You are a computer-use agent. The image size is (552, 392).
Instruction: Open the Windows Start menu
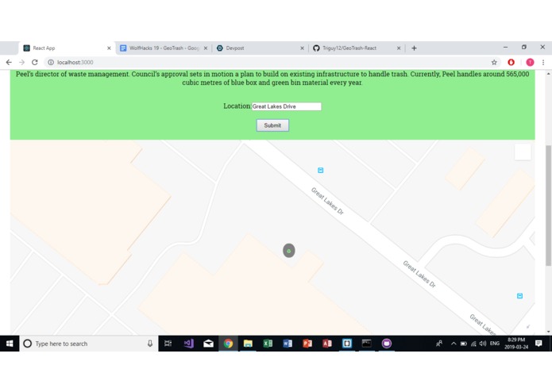click(10, 344)
